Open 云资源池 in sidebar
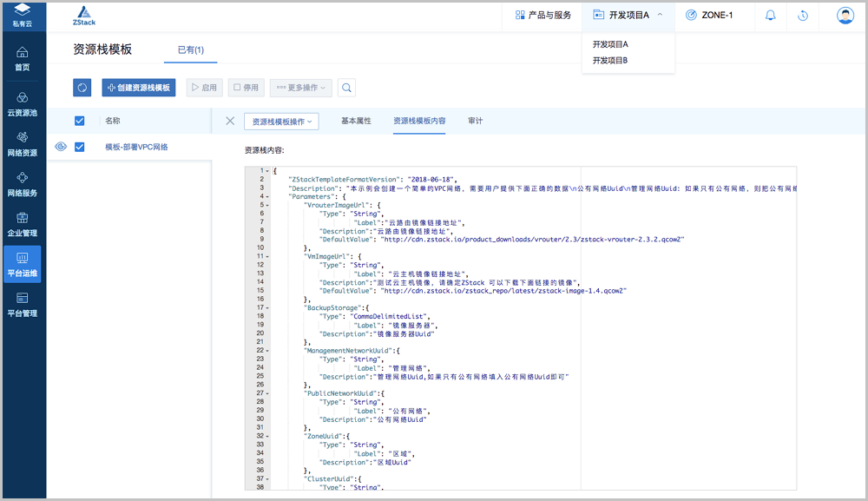The width and height of the screenshot is (868, 501). (x=23, y=104)
